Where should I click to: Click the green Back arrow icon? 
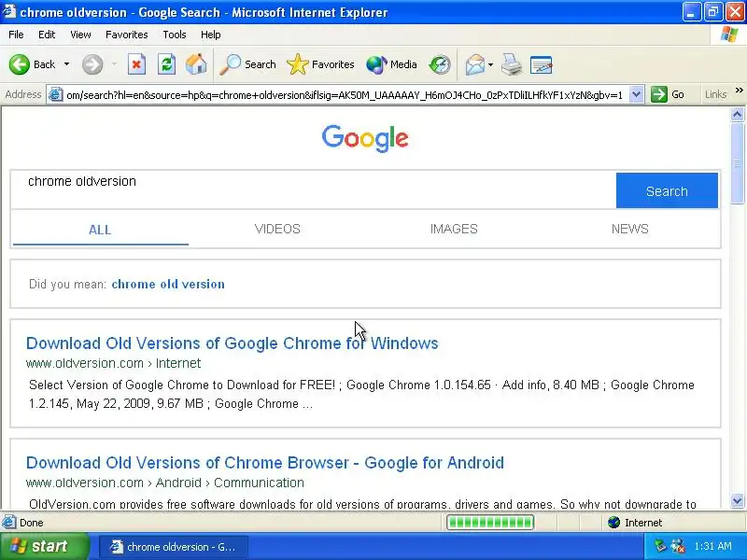pos(19,64)
